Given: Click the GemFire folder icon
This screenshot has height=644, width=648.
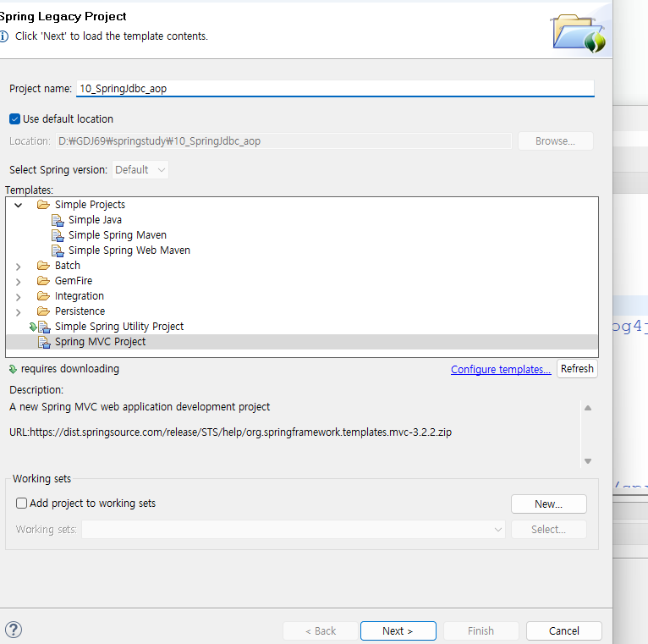Looking at the screenshot, I should pos(43,281).
